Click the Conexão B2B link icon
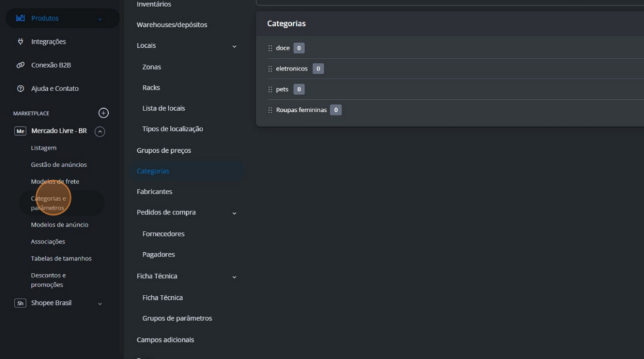644x359 pixels. click(x=20, y=65)
